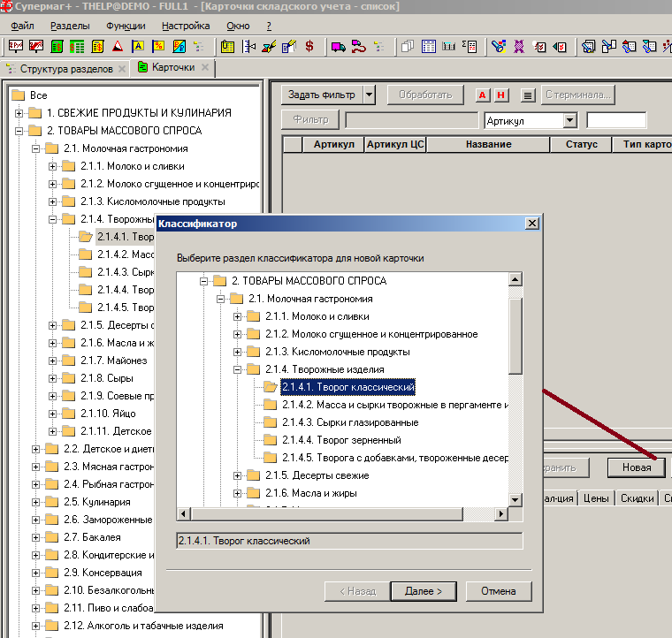
Task: Click the sigma summary document icon
Action: click(470, 46)
